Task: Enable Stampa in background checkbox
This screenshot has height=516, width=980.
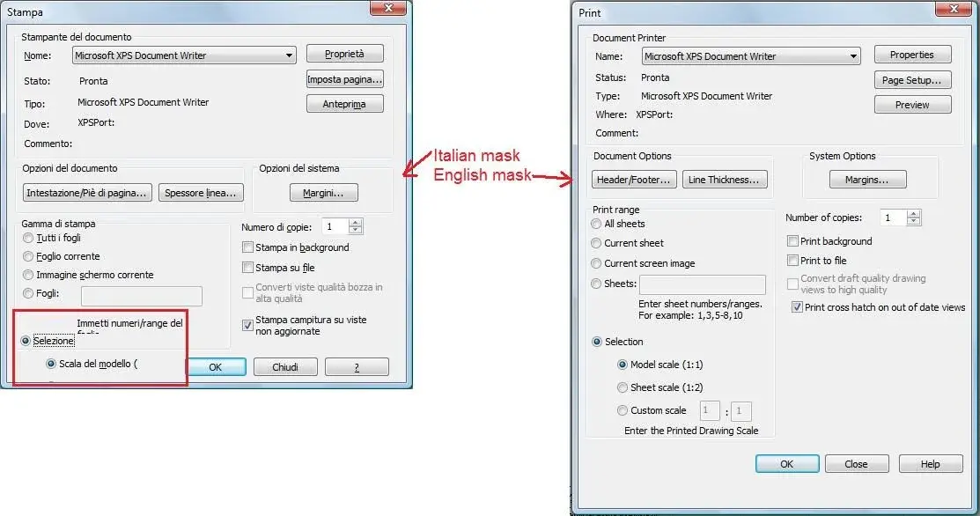Action: coord(247,247)
